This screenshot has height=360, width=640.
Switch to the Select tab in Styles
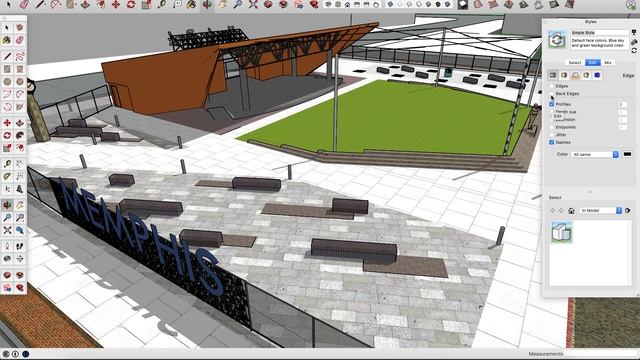click(x=575, y=62)
